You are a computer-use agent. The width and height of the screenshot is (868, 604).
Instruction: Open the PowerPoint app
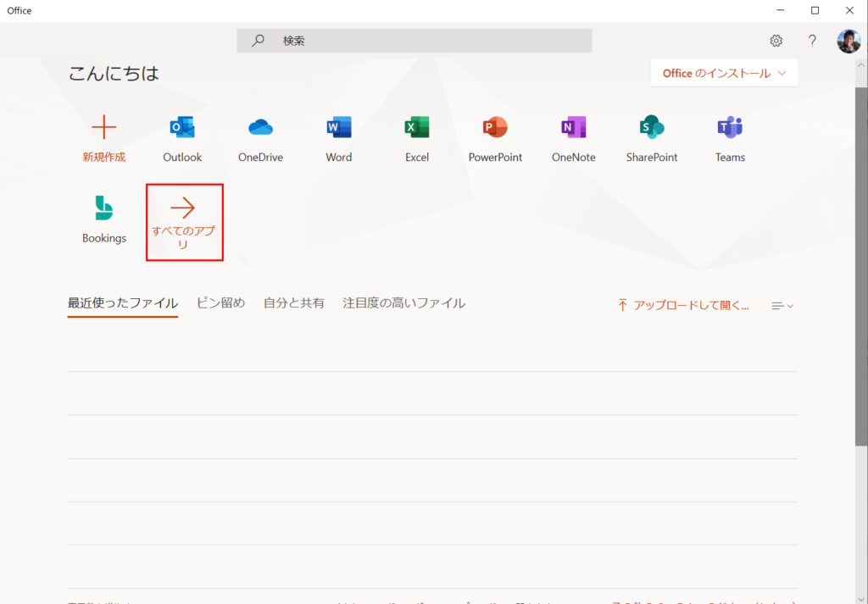[495, 128]
